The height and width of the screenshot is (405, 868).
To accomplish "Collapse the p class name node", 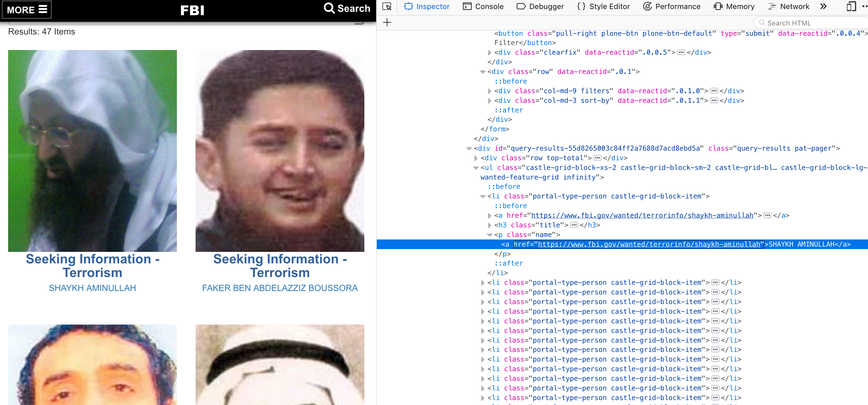I will point(490,235).
